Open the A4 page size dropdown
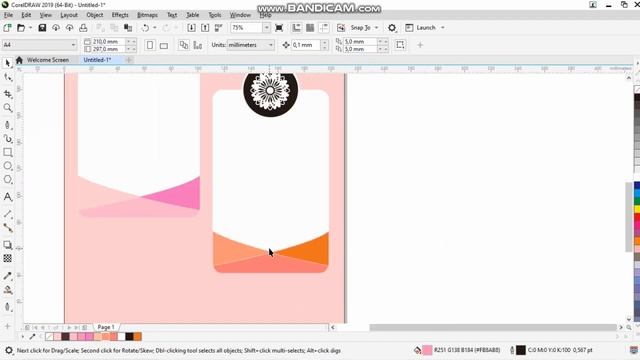Viewport: 640px width, 360px height. tap(73, 45)
